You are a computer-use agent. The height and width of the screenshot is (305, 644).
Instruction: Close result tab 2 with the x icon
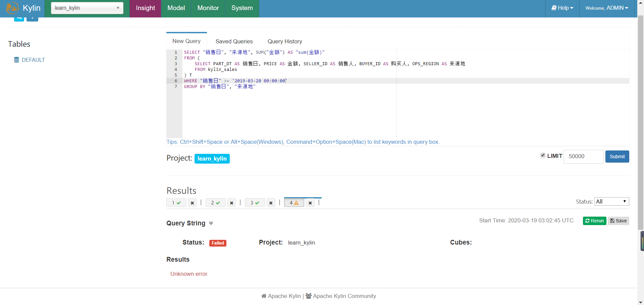pos(231,203)
